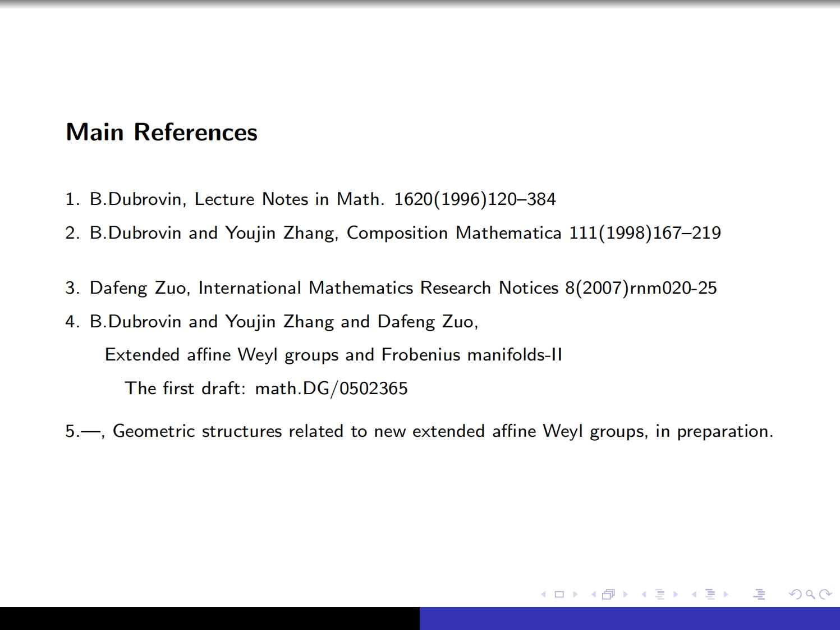Jump to previous subsection arrow
The height and width of the screenshot is (630, 840).
(644, 594)
